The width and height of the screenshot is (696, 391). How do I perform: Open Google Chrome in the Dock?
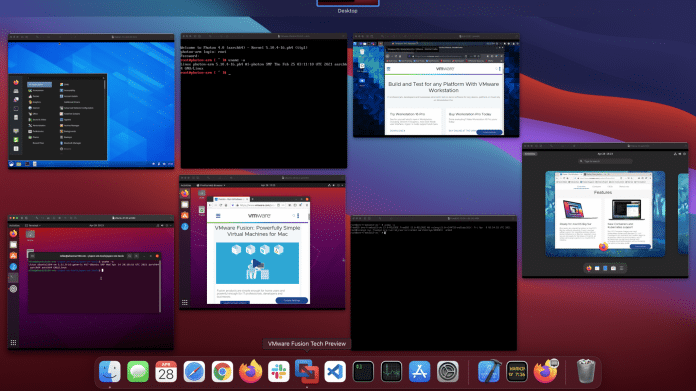[x=222, y=371]
